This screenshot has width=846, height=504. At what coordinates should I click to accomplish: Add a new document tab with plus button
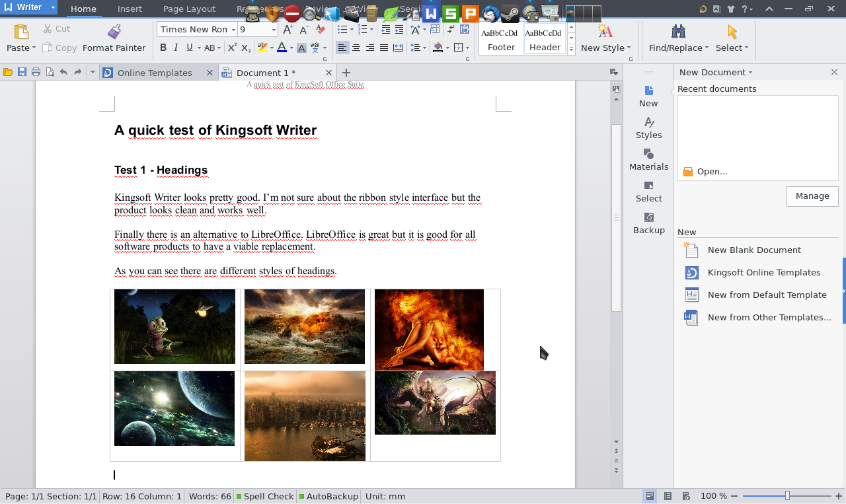click(346, 73)
